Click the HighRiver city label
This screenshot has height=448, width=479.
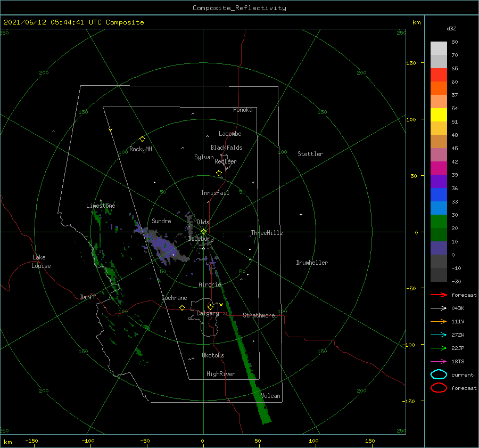[x=221, y=374]
